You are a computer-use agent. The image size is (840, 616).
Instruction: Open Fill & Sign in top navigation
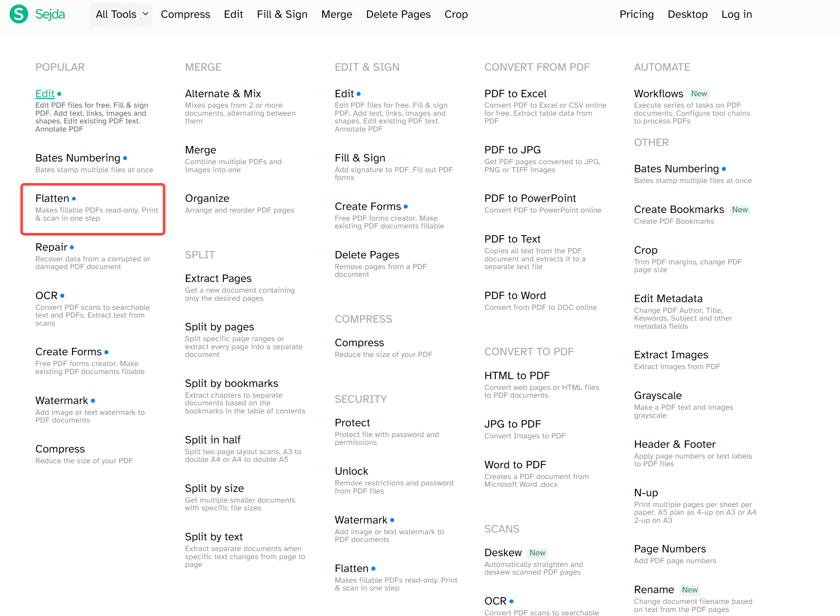[x=282, y=14]
